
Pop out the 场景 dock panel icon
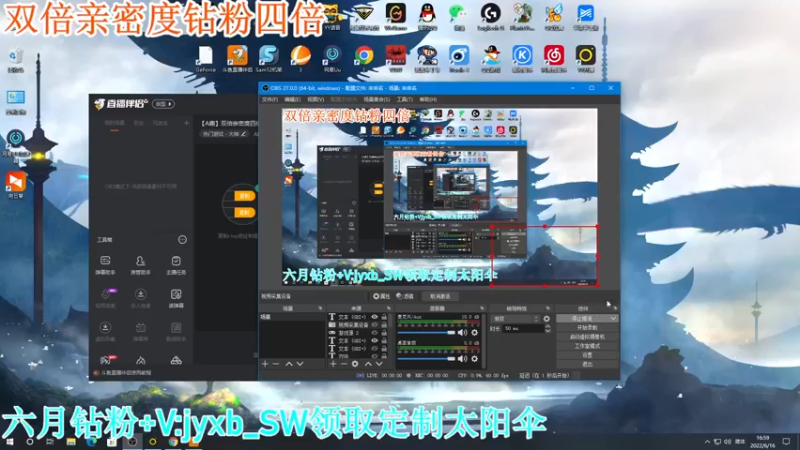point(320,308)
